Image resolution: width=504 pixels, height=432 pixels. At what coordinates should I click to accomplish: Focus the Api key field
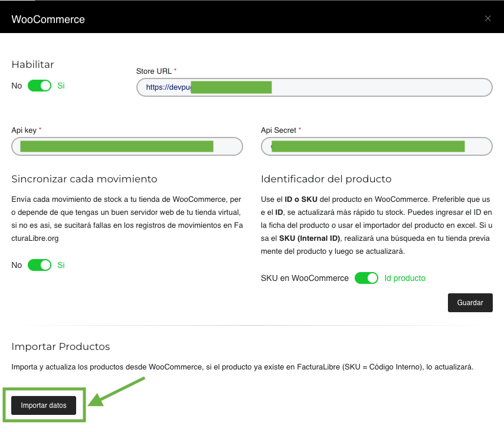tap(127, 146)
